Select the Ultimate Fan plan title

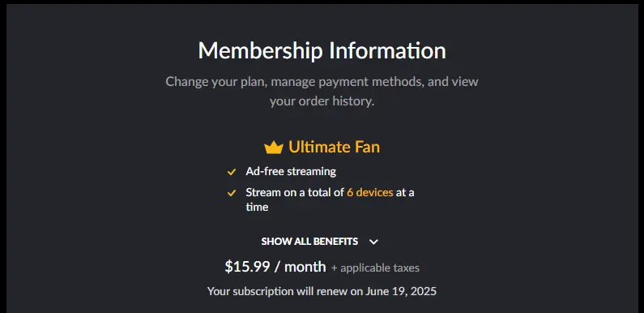[x=334, y=147]
